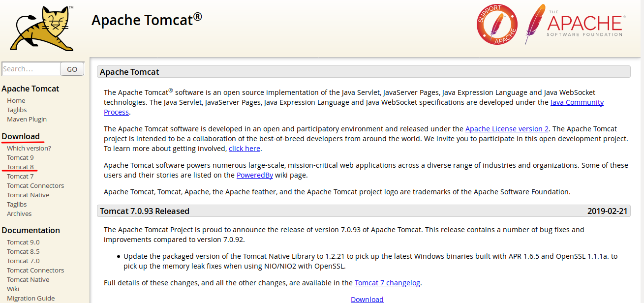Viewport: 644px width, 303px height.
Task: Open the Tomcat 8 download page
Action: coord(20,167)
